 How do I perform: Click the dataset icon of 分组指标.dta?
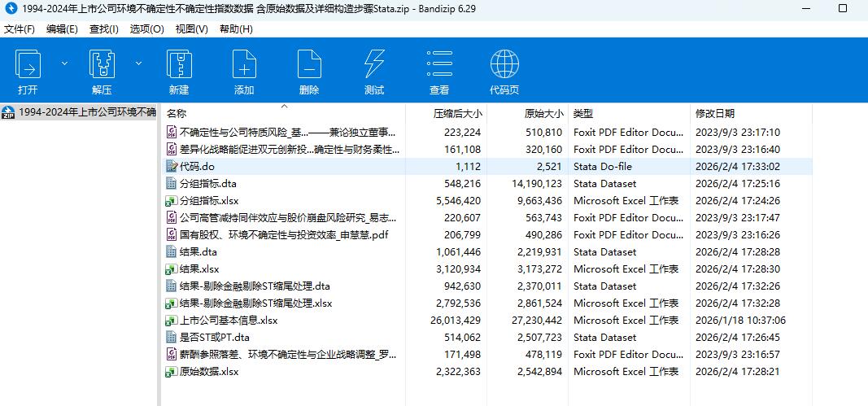click(172, 183)
